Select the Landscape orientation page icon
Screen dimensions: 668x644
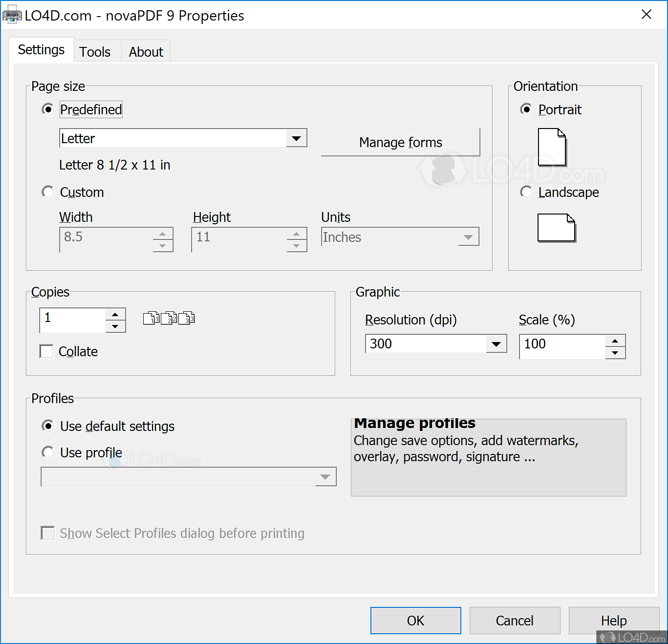(x=556, y=228)
